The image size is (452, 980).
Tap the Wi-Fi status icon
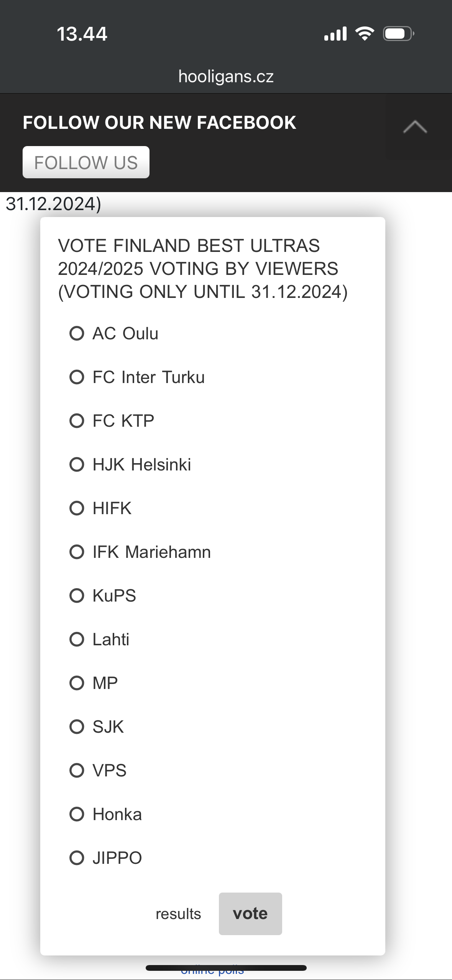(x=365, y=34)
